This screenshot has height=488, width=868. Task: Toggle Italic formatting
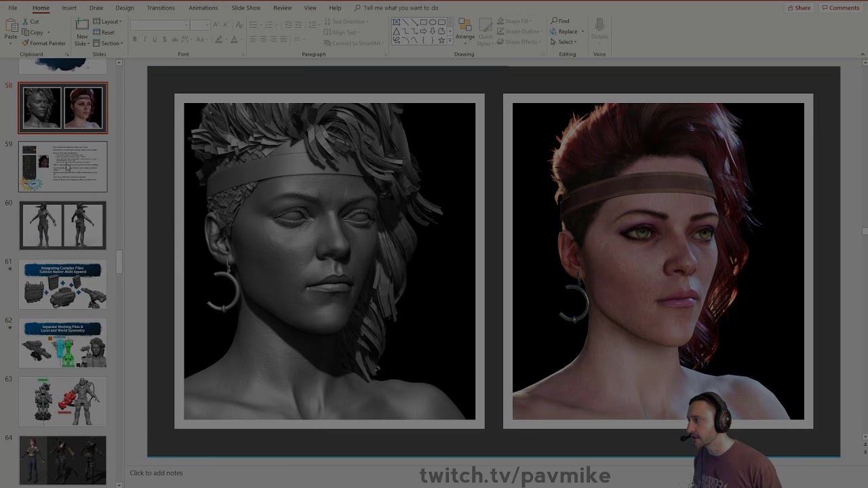coord(145,39)
